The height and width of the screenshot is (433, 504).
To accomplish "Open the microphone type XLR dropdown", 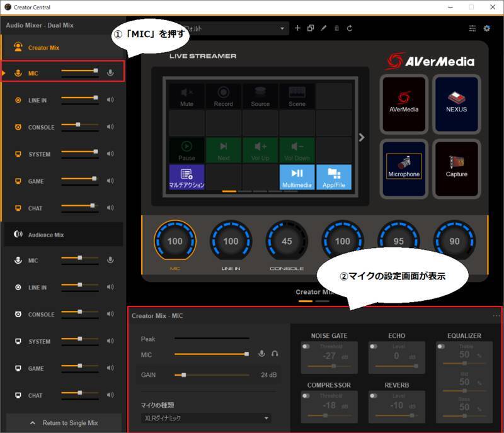I will 205,418.
